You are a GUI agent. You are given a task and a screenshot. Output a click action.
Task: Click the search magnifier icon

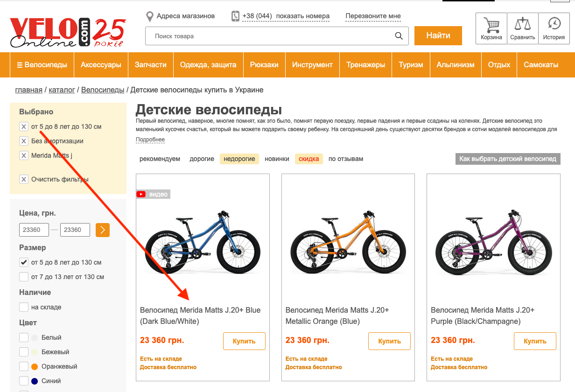(399, 36)
